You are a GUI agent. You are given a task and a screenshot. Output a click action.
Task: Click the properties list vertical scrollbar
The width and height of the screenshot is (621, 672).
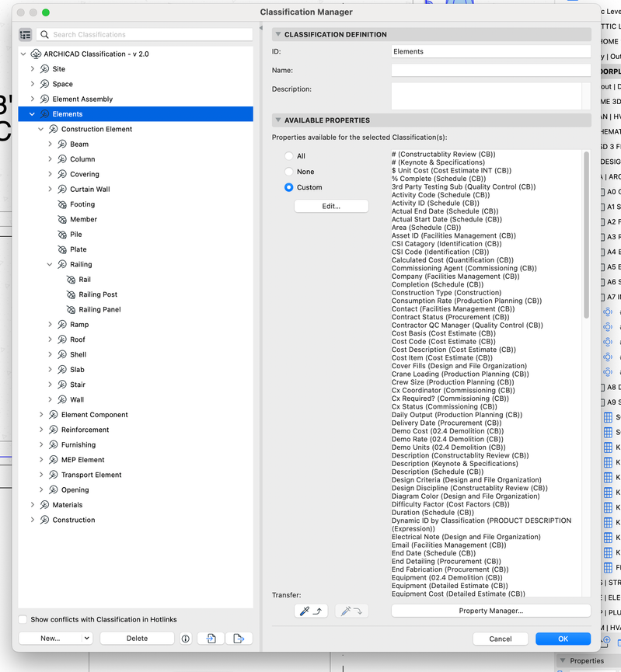point(586,235)
